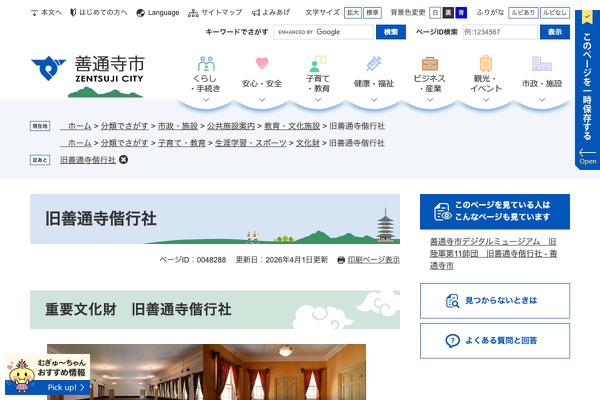Start よみあげ read-aloud feature
Screen dimensions: 600x400
(271, 13)
